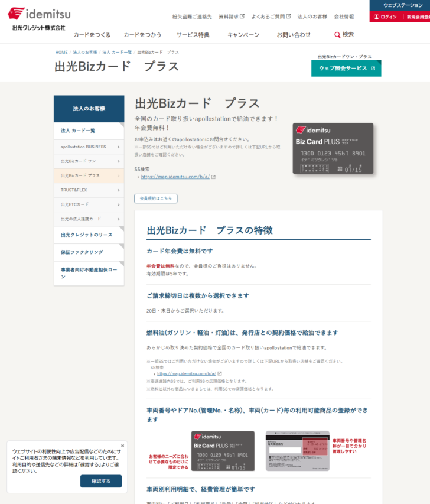Click the card back side image
The height and width of the screenshot is (504, 430).
click(298, 451)
